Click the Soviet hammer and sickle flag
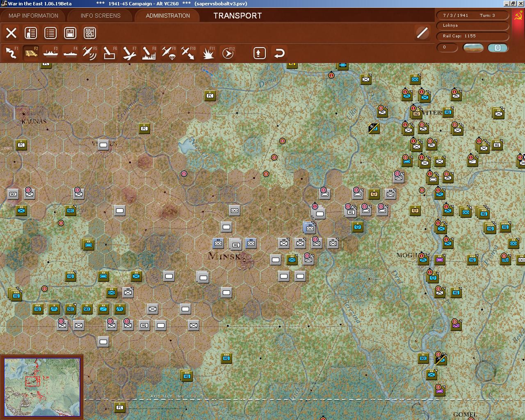 (x=518, y=16)
